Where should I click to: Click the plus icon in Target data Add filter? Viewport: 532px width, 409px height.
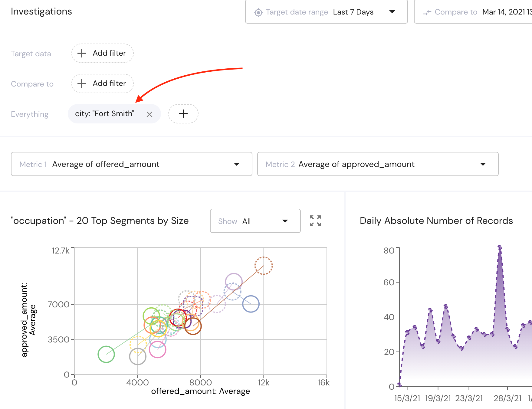click(82, 53)
